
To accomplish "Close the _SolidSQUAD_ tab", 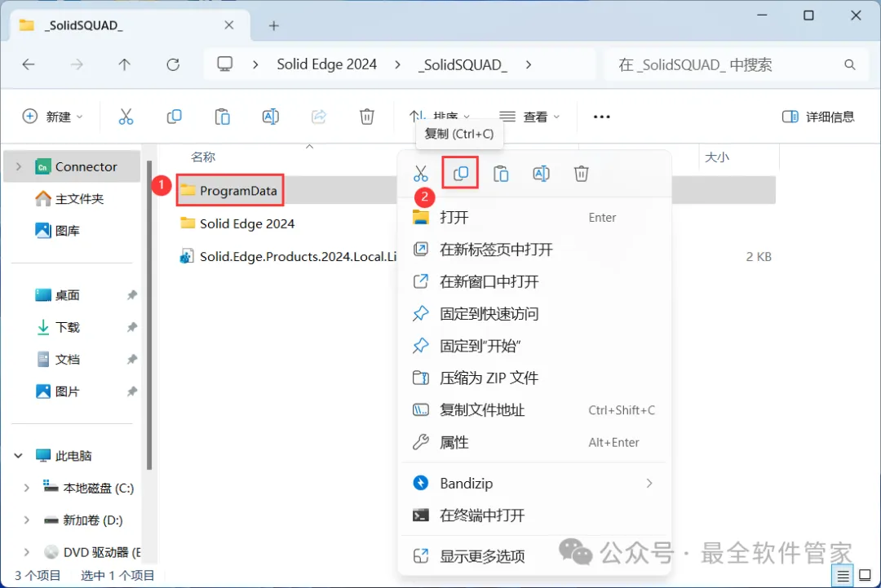I will [228, 25].
